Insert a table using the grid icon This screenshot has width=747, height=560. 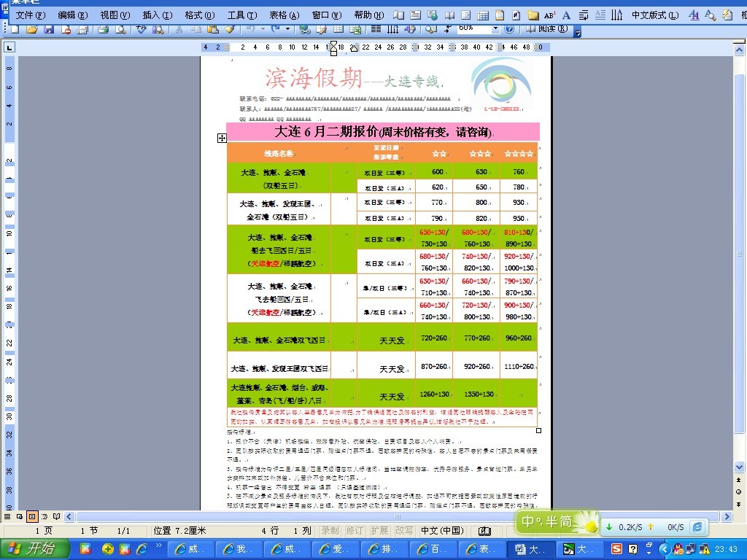[x=338, y=29]
